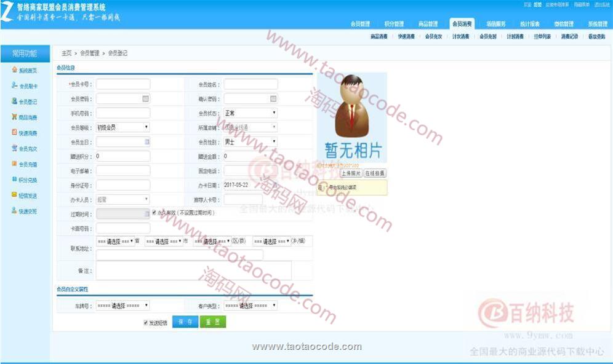Viewport: 613px width, 364px height.
Task: Click the 会员刷卡 sidebar icon
Action: click(14, 85)
